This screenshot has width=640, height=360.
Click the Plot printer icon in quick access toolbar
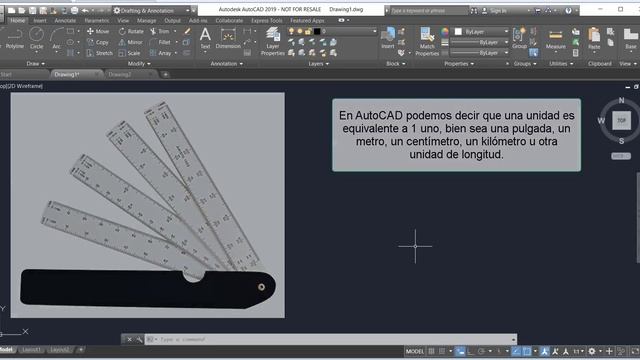click(x=74, y=10)
